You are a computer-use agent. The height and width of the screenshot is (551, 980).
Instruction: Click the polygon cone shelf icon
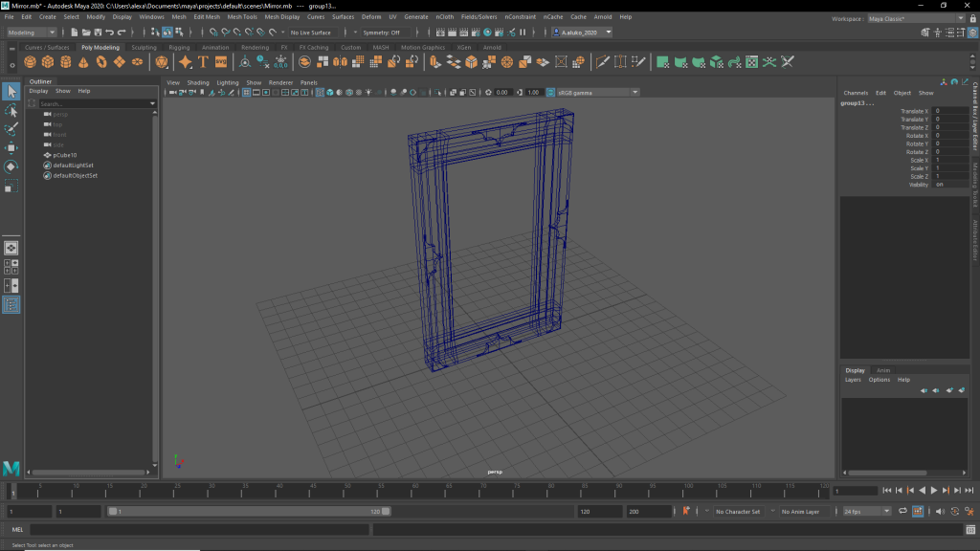click(x=84, y=62)
